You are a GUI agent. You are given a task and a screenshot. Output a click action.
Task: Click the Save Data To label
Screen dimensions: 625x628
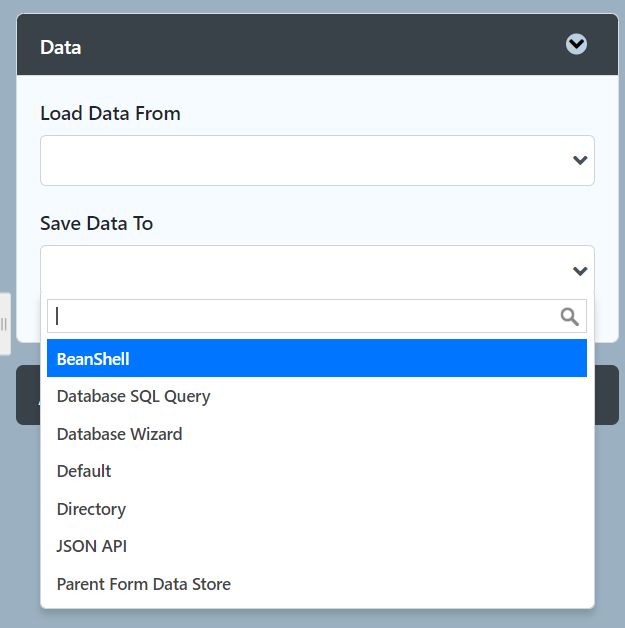coord(96,223)
